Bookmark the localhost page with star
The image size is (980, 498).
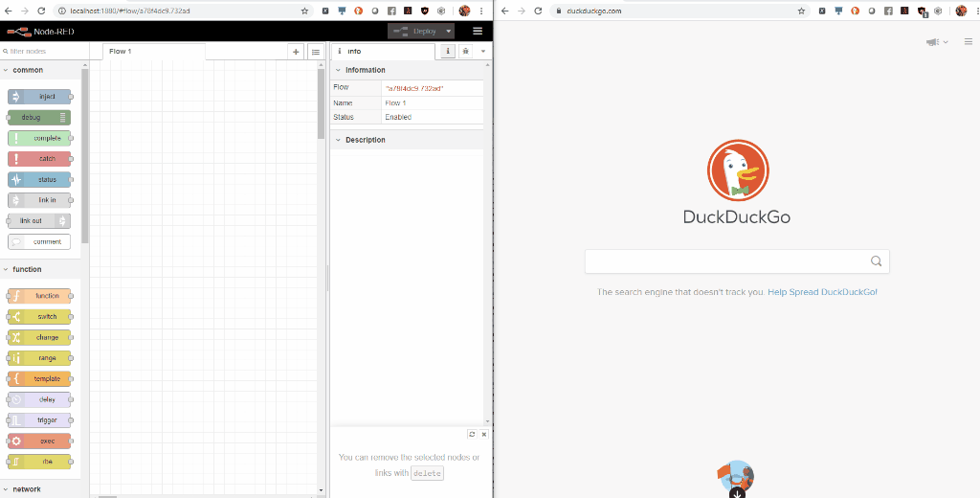point(304,11)
